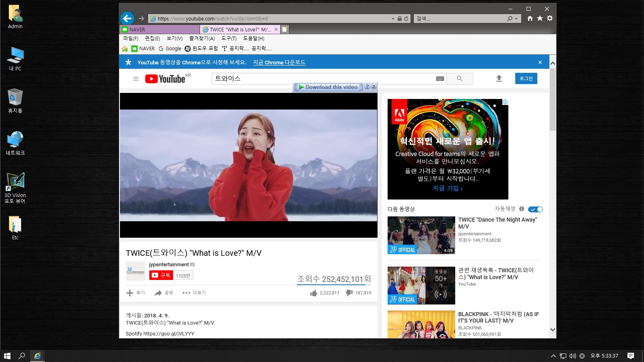Expand the search provider dropdown arrow
Image resolution: width=644 pixels, height=362 pixels.
pos(516,19)
